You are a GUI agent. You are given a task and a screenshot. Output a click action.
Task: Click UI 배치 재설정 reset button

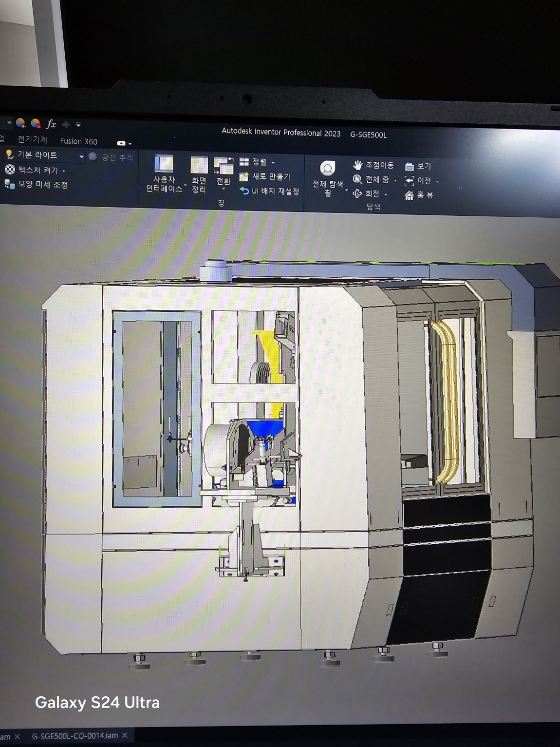tap(269, 192)
